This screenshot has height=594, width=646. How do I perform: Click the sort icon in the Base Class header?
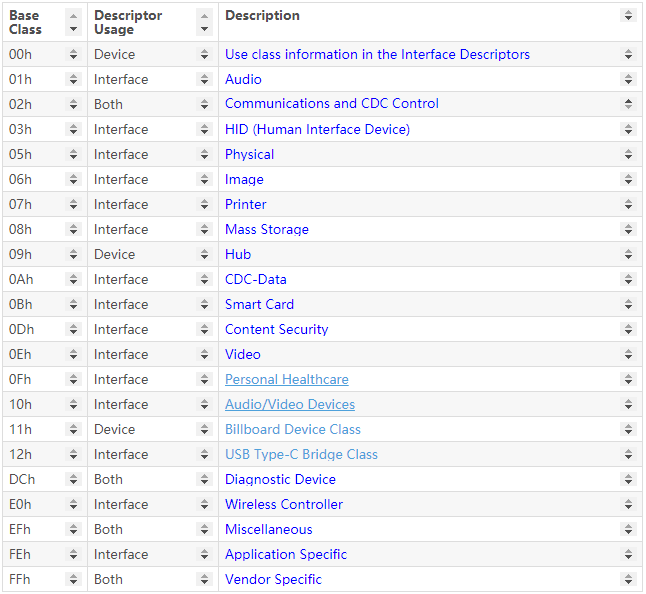(73, 22)
